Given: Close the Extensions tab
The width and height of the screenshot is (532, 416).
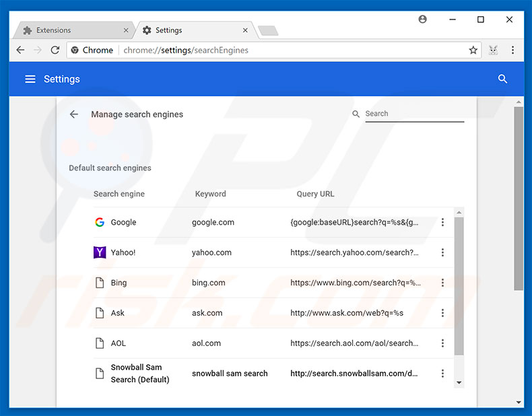Looking at the screenshot, I should coord(126,30).
